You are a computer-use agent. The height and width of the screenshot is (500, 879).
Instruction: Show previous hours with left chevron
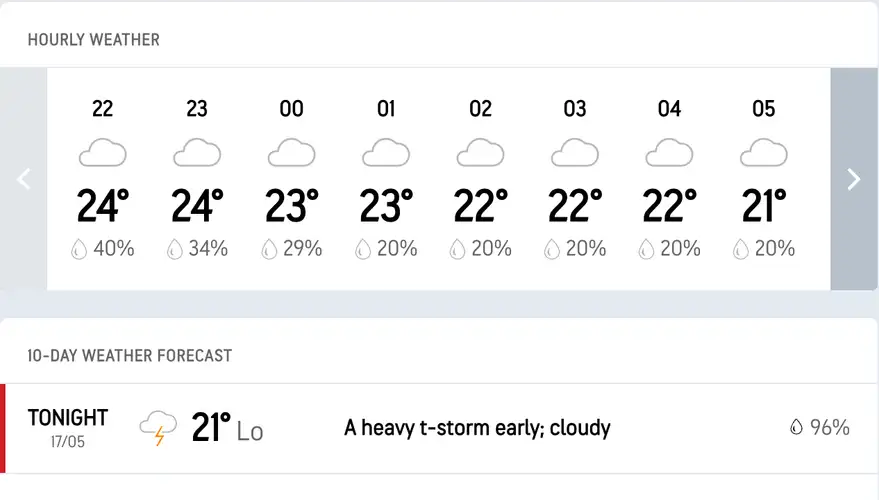pos(24,179)
